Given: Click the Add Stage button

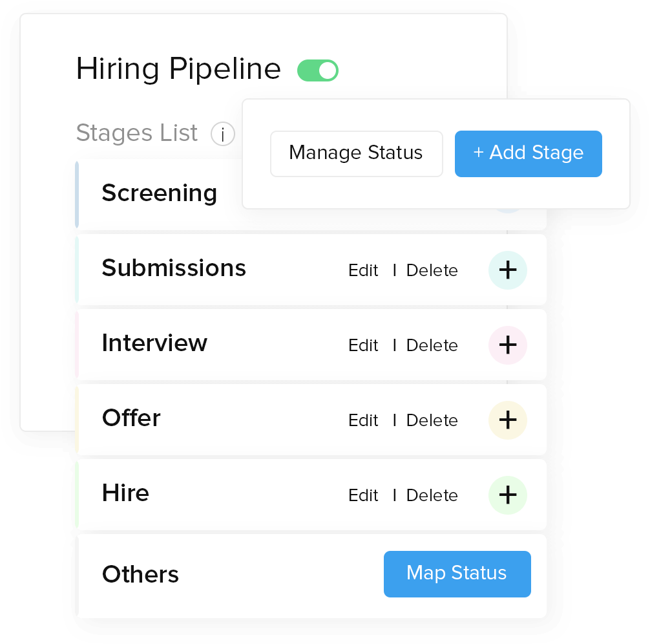Looking at the screenshot, I should 528,153.
